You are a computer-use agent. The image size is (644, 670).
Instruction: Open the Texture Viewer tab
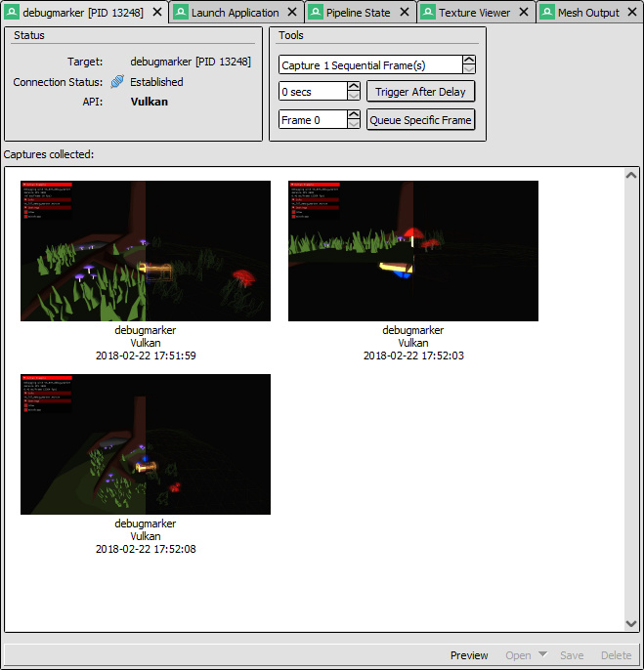(474, 13)
